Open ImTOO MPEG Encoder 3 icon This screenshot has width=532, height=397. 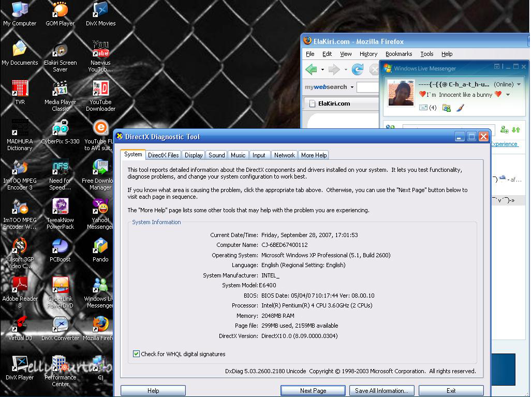coord(20,175)
